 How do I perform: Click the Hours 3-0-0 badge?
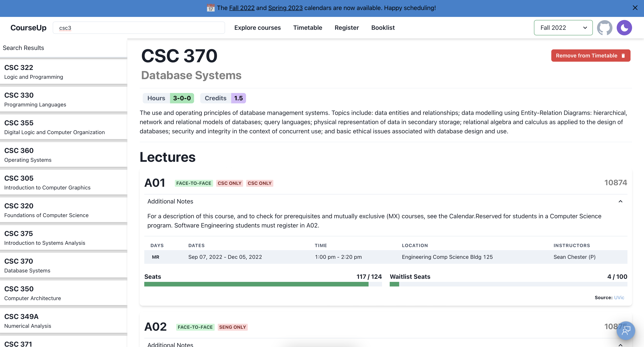(x=168, y=98)
